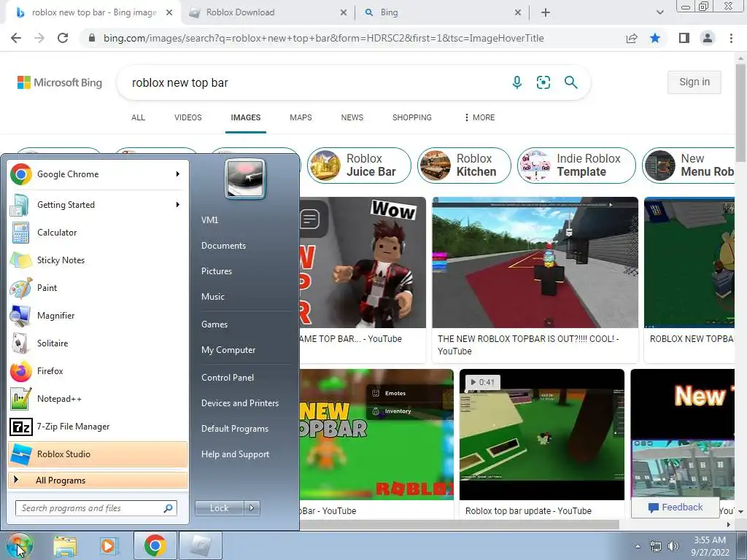Click the Chrome address bar URL
The image size is (747, 560).
[x=324, y=38]
